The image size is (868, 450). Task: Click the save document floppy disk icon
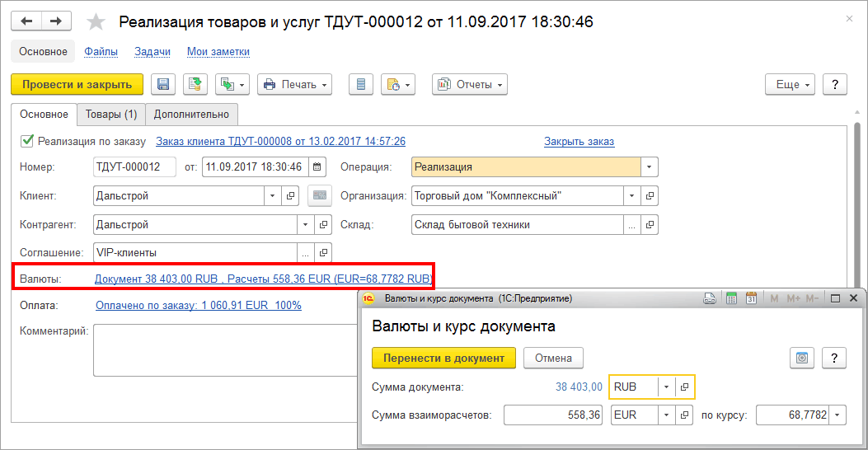(x=163, y=84)
